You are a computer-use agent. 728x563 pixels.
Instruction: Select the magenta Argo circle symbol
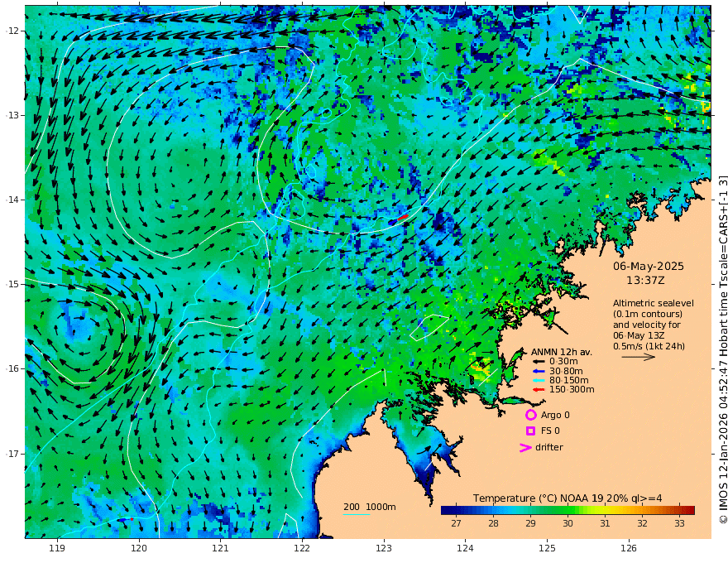530,415
